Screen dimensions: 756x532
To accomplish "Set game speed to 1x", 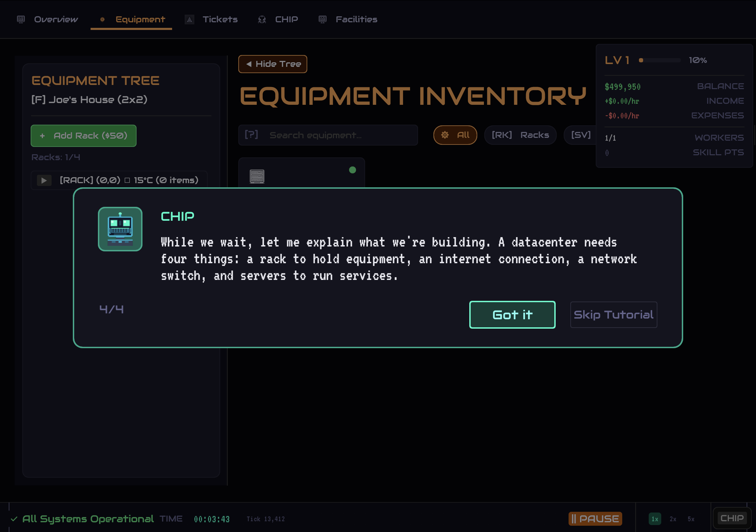I will click(x=655, y=519).
